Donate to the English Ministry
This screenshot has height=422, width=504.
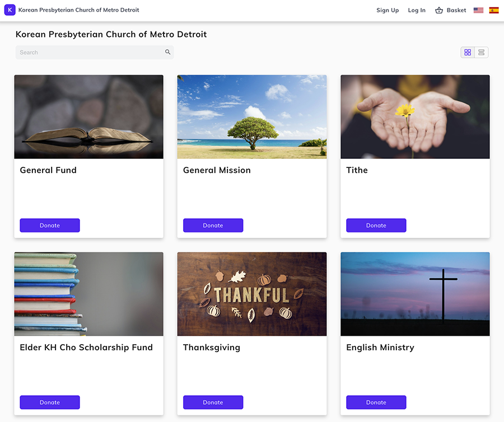click(376, 402)
